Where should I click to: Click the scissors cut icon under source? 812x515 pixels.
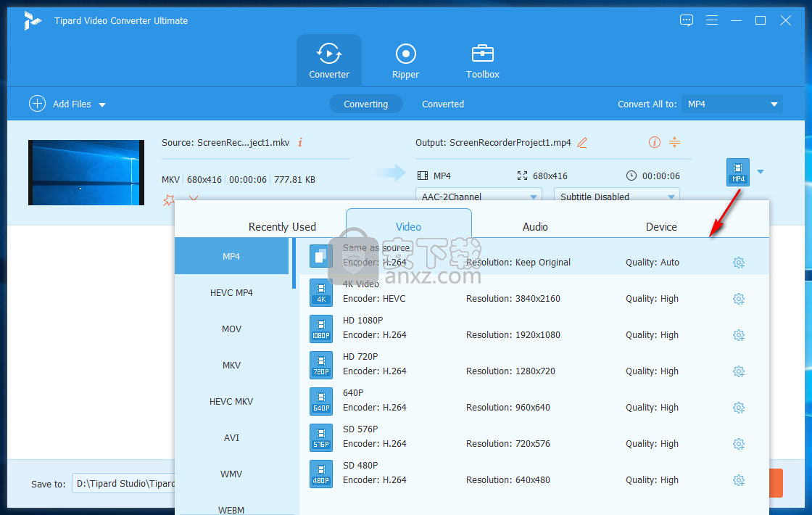[193, 198]
